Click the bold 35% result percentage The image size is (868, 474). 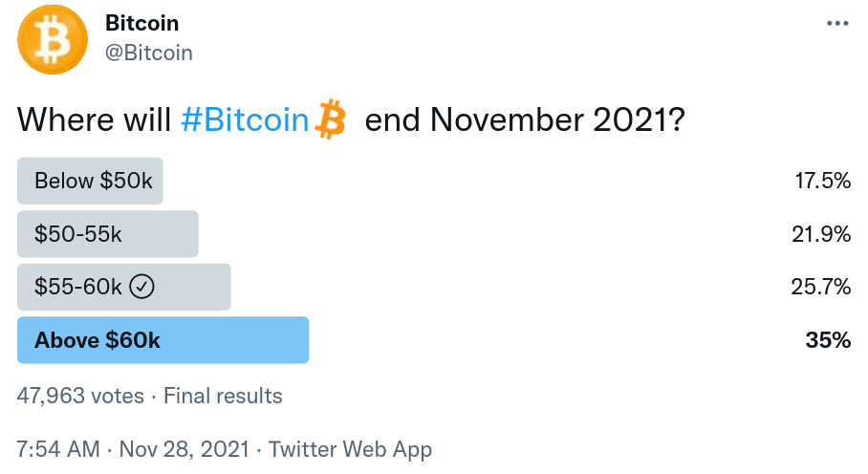click(x=828, y=340)
